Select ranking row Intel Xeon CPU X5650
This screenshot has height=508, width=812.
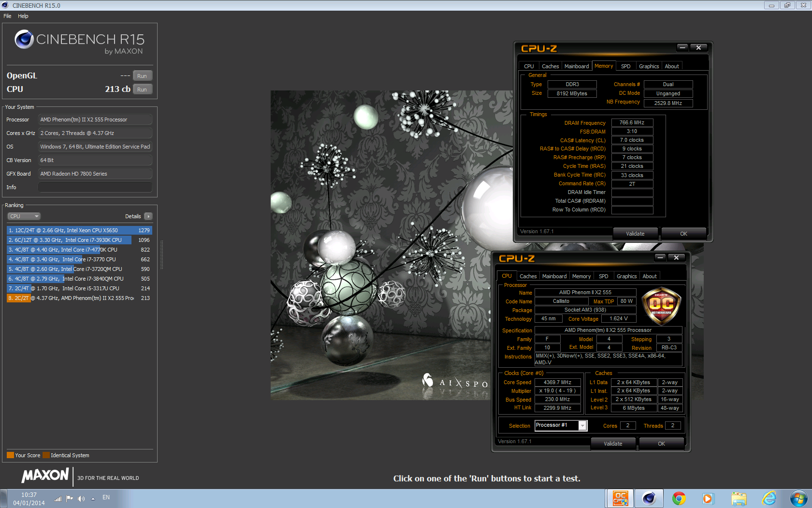point(79,230)
